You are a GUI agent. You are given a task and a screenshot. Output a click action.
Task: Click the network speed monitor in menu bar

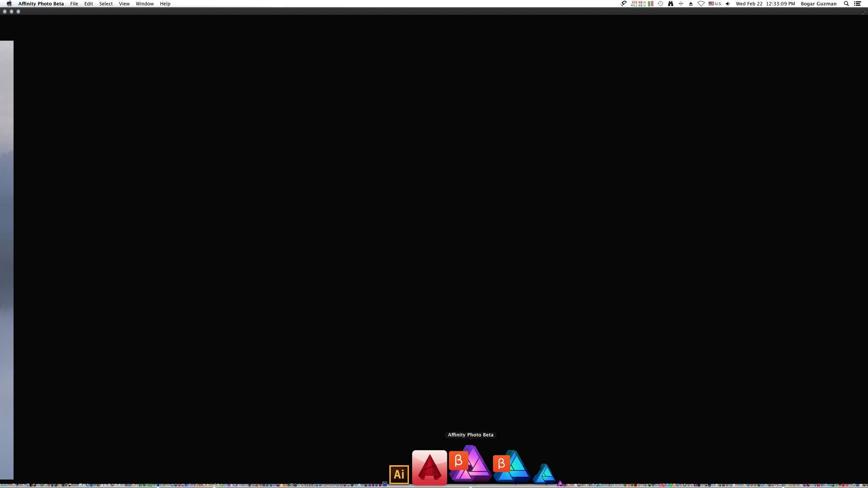click(642, 4)
